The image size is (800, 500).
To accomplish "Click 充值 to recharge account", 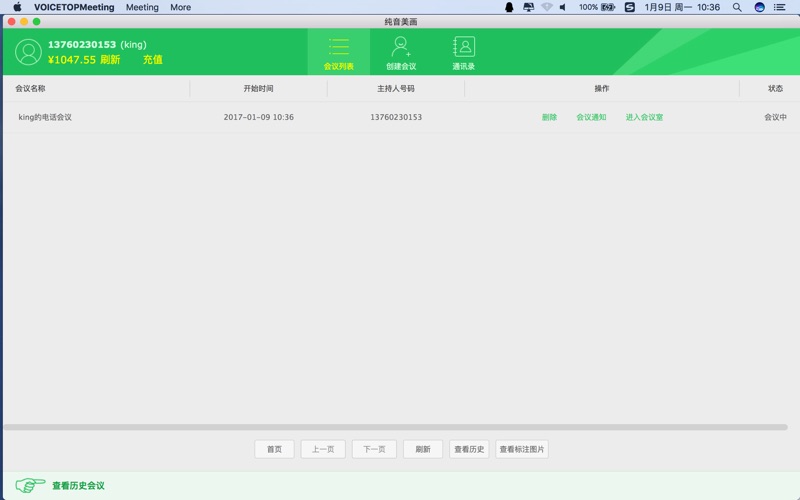I will coord(152,60).
